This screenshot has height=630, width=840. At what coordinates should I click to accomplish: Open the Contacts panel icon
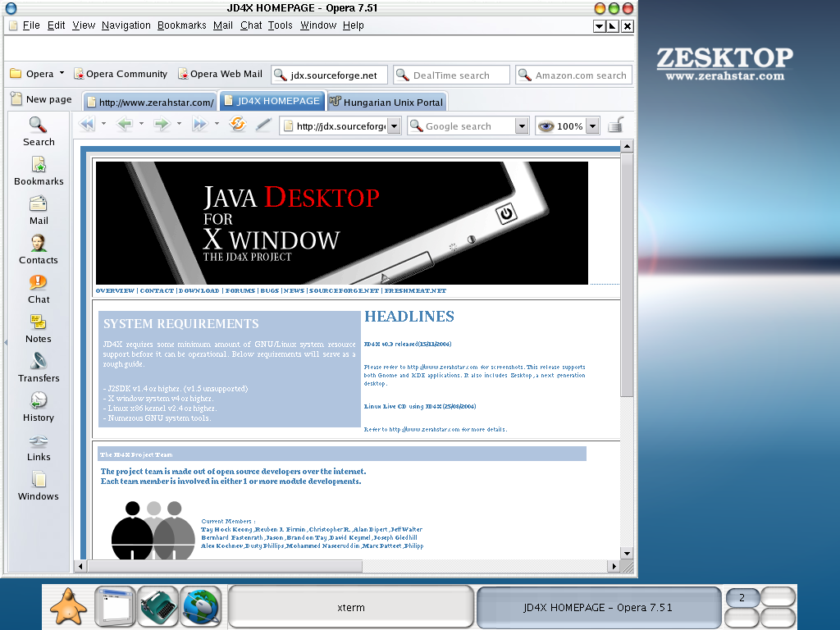pos(38,249)
